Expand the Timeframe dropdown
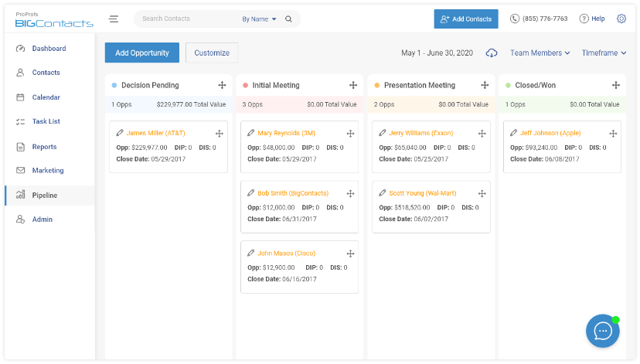The image size is (640, 364). pyautogui.click(x=604, y=53)
